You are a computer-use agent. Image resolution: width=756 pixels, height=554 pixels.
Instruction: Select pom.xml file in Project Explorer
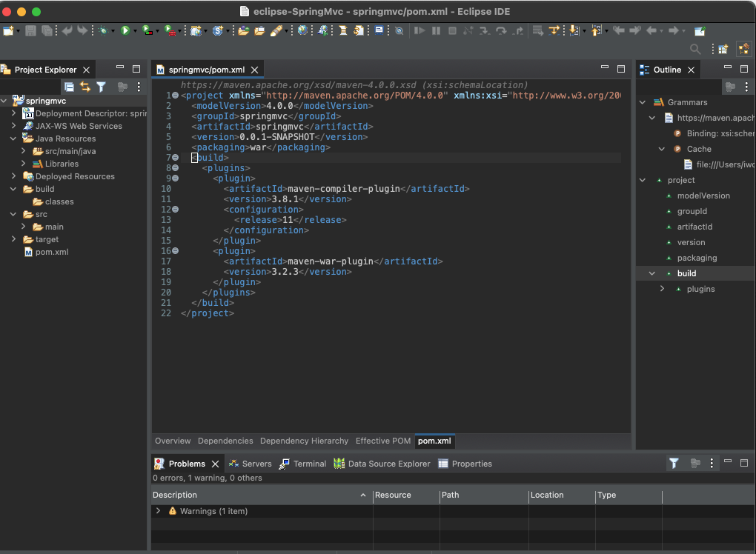coord(51,252)
